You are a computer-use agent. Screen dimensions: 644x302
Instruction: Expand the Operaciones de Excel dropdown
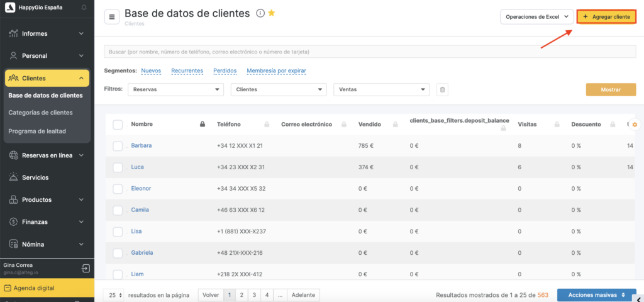[x=536, y=17]
